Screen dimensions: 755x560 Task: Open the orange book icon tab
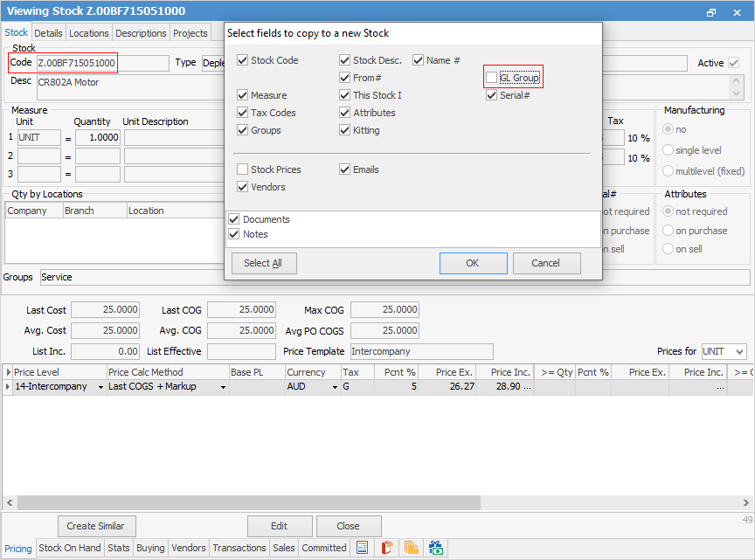click(387, 549)
